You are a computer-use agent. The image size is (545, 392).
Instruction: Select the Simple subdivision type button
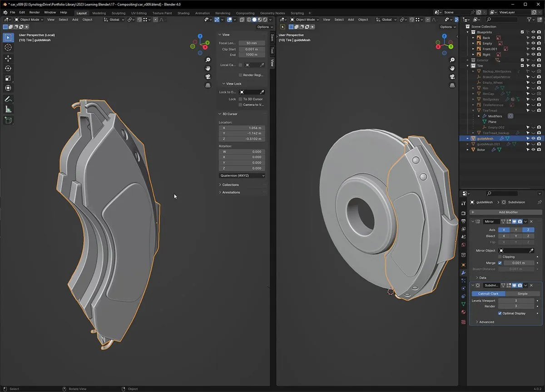pos(522,294)
